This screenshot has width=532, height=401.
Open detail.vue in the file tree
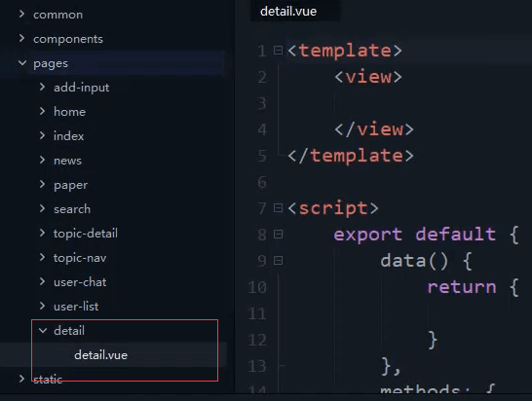[x=100, y=355]
